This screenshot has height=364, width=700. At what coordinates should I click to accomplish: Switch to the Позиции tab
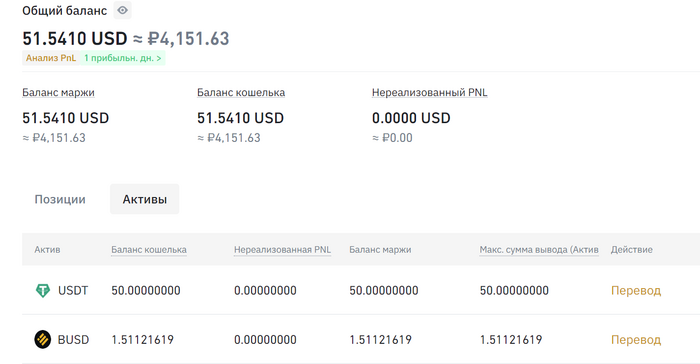[x=60, y=199]
